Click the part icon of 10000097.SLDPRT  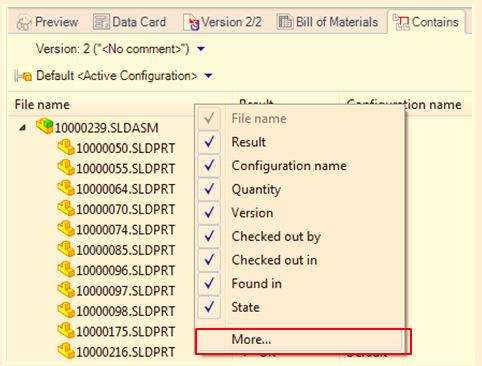(x=66, y=290)
